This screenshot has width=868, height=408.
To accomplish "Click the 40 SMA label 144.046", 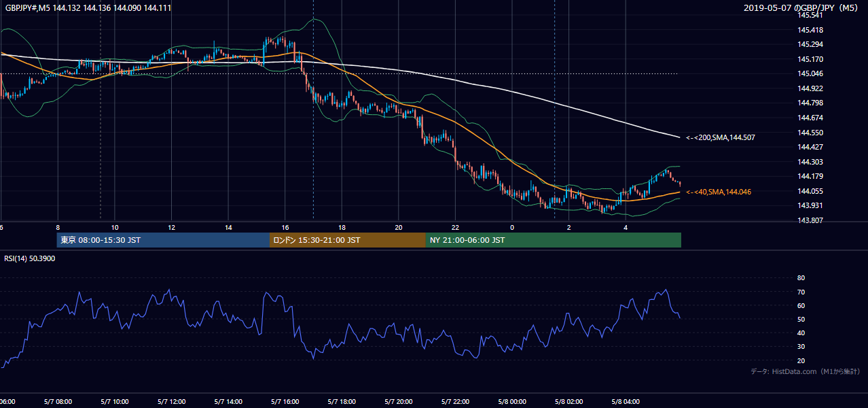I will click(x=719, y=192).
